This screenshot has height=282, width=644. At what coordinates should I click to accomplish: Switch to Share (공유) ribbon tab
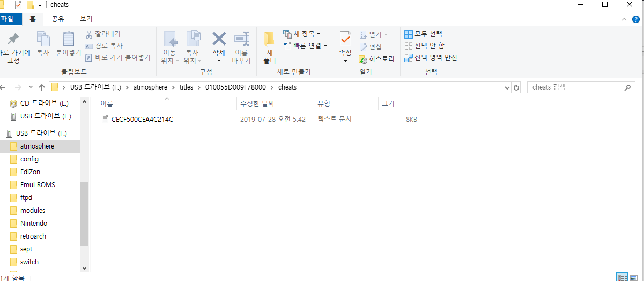pos(58,19)
